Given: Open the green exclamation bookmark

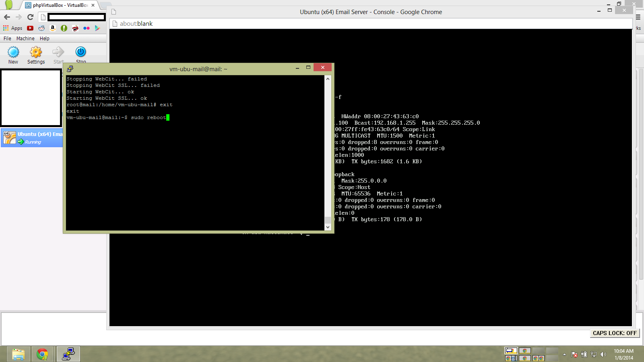Looking at the screenshot, I should [64, 28].
